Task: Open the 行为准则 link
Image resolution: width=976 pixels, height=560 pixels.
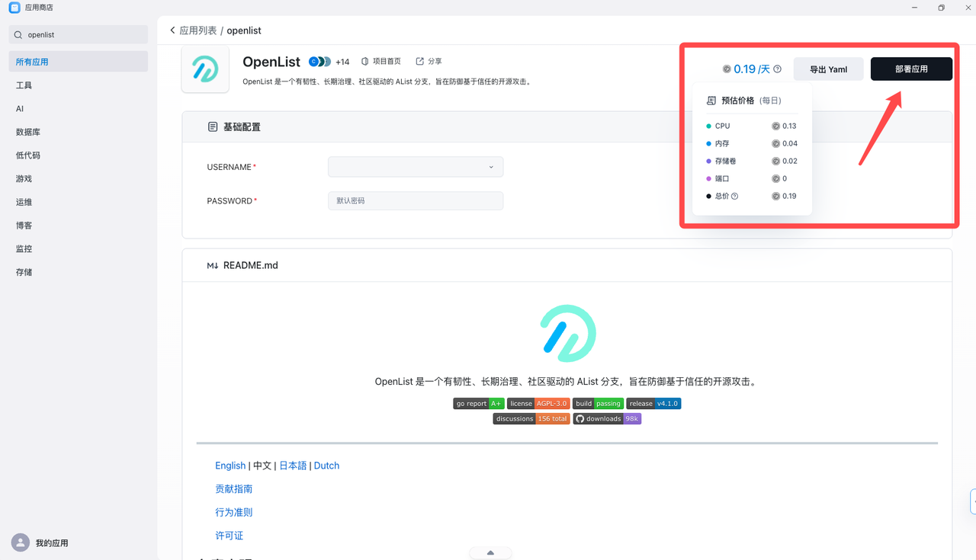Action: click(233, 513)
